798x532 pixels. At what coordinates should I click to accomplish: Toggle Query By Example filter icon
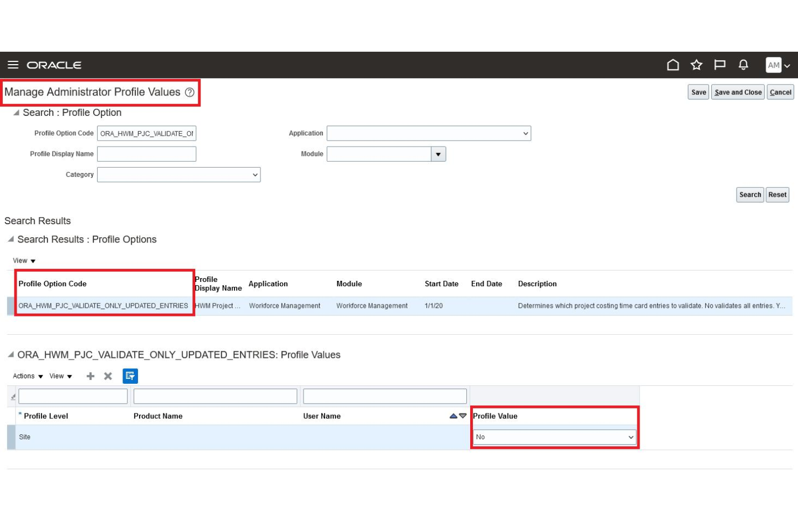point(130,376)
